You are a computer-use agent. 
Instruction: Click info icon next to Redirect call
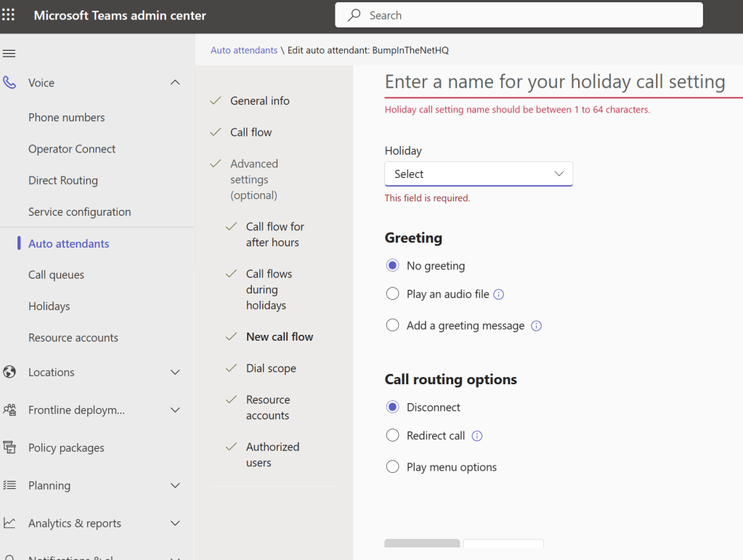coord(477,436)
